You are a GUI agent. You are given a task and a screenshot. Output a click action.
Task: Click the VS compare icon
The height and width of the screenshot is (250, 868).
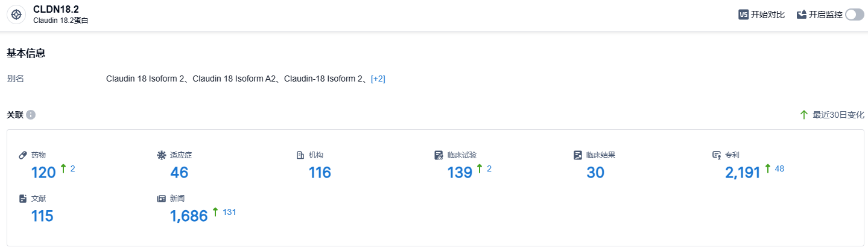[743, 14]
